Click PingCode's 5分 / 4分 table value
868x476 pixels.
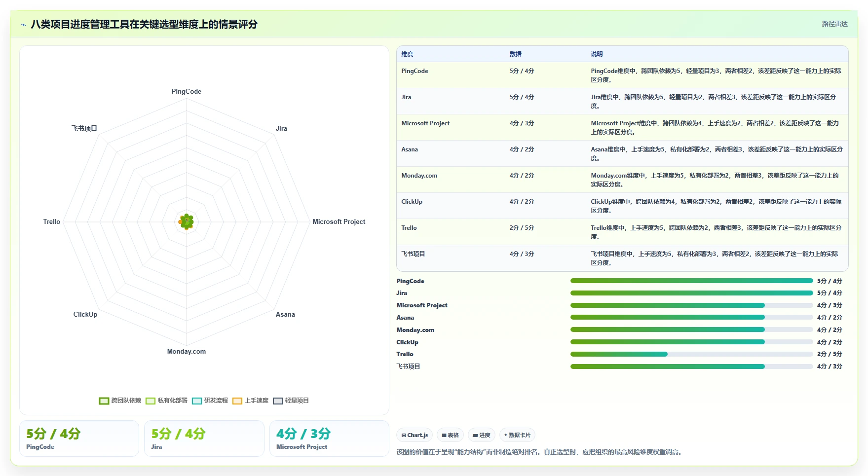pyautogui.click(x=522, y=71)
